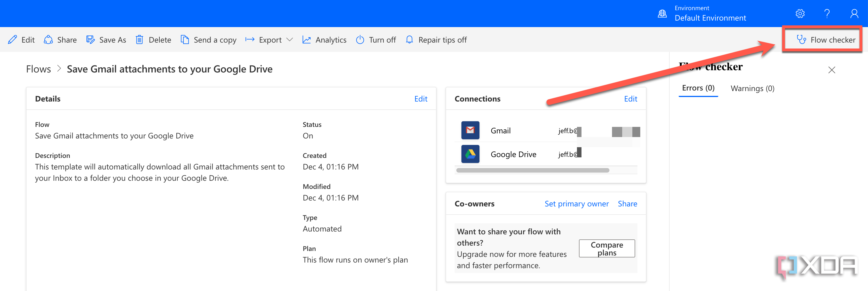Select the Send a copy icon
868x291 pixels.
tap(185, 39)
